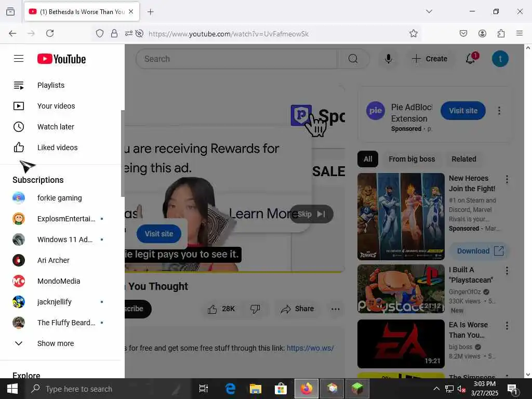Click the search magnifier button
532x399 pixels.
(353, 59)
